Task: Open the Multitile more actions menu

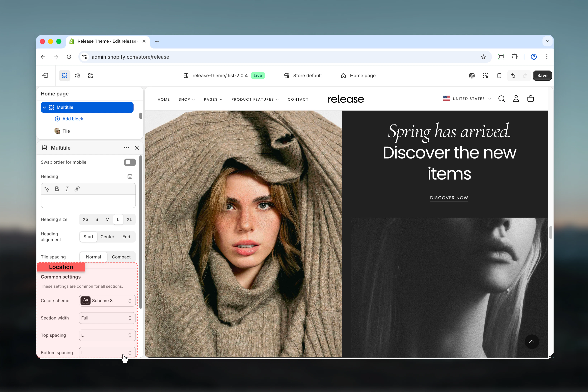Action: point(127,148)
